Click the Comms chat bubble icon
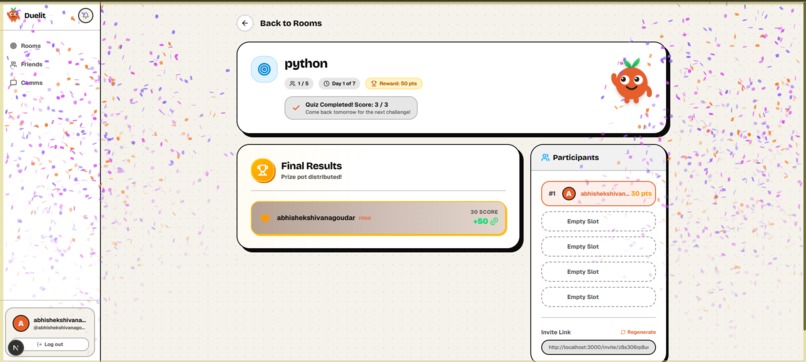 [x=13, y=83]
